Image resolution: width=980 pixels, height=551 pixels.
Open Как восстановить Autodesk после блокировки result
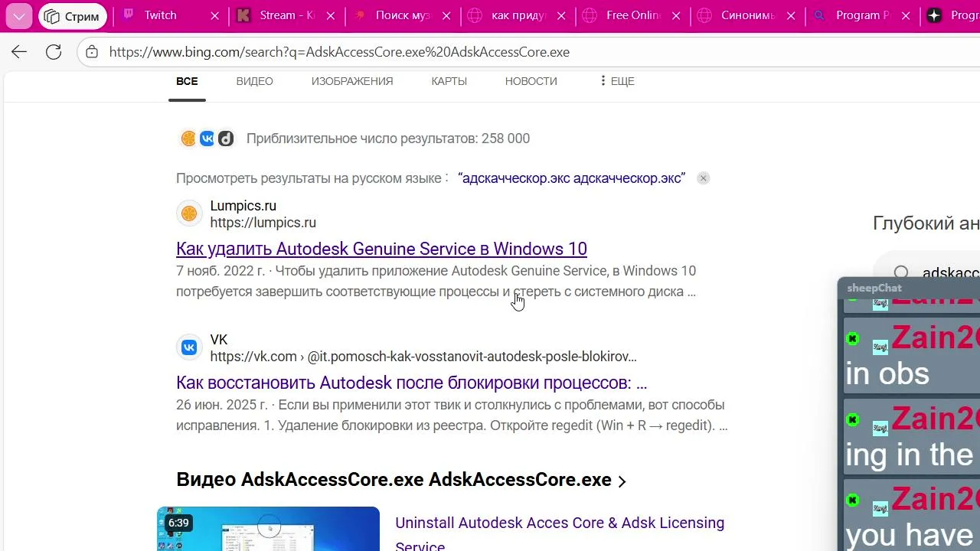pyautogui.click(x=412, y=383)
